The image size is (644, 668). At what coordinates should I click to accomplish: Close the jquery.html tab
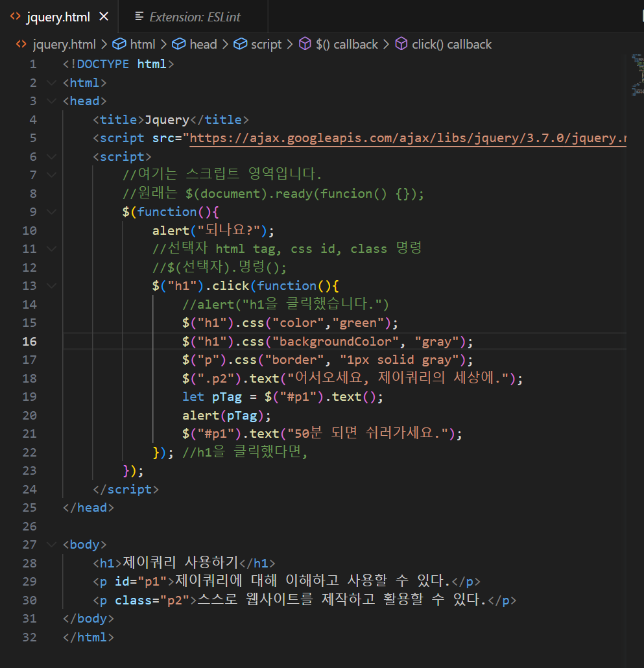coord(104,17)
